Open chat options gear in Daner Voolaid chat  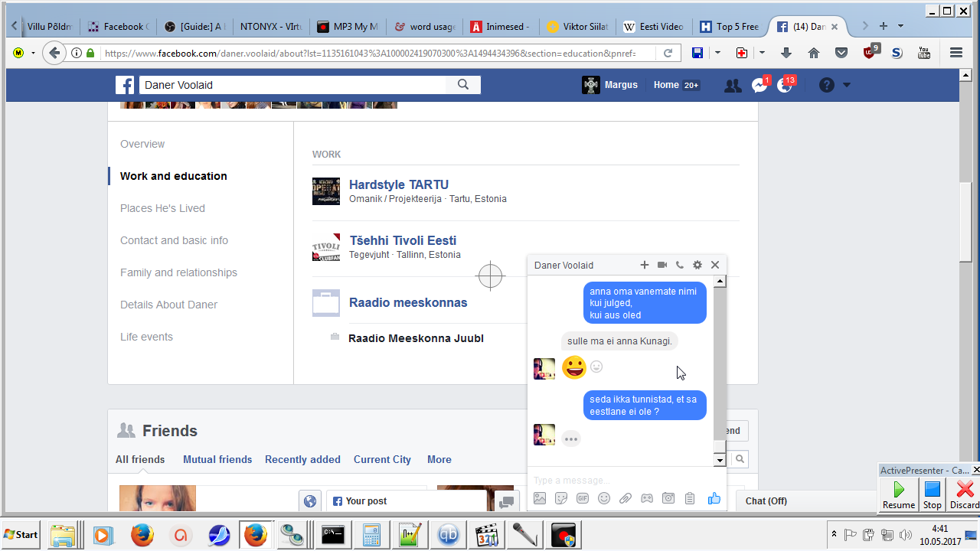tap(697, 265)
